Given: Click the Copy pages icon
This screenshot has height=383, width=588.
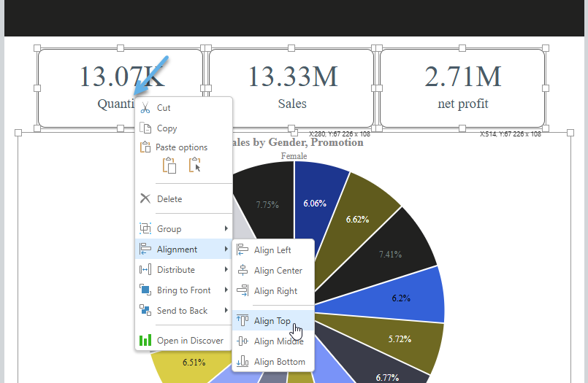Looking at the screenshot, I should [x=145, y=128].
